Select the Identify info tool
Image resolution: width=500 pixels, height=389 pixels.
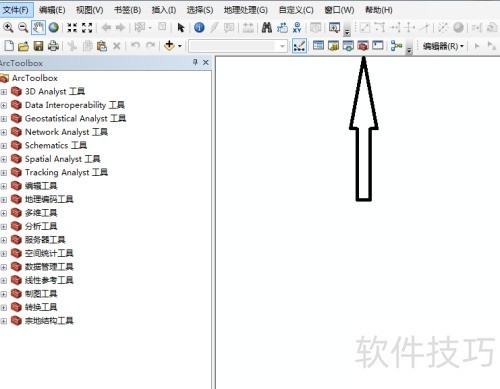point(199,28)
